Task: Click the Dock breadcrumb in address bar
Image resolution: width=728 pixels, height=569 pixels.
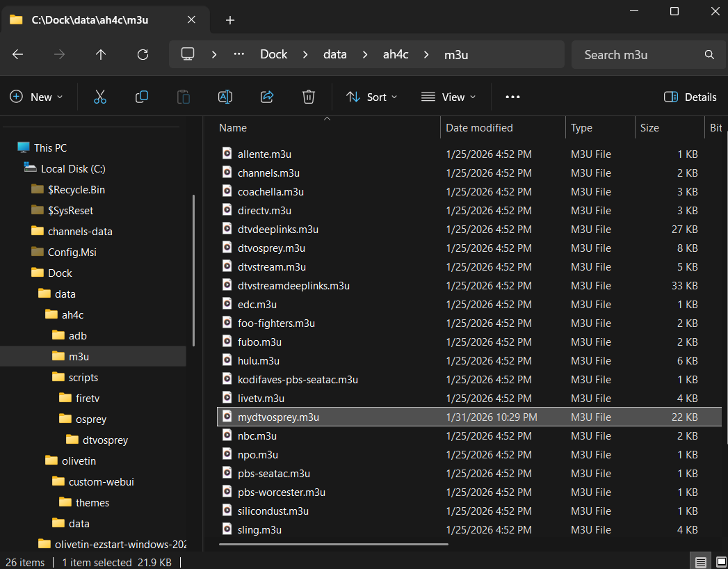Action: click(x=273, y=55)
